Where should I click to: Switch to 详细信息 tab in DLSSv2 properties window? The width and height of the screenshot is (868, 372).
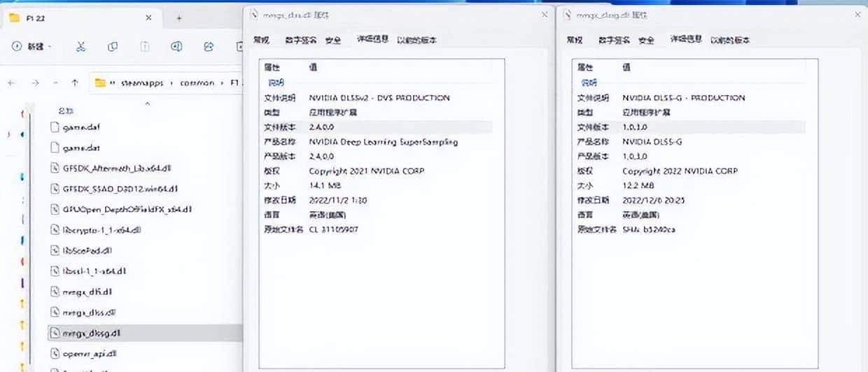point(372,41)
